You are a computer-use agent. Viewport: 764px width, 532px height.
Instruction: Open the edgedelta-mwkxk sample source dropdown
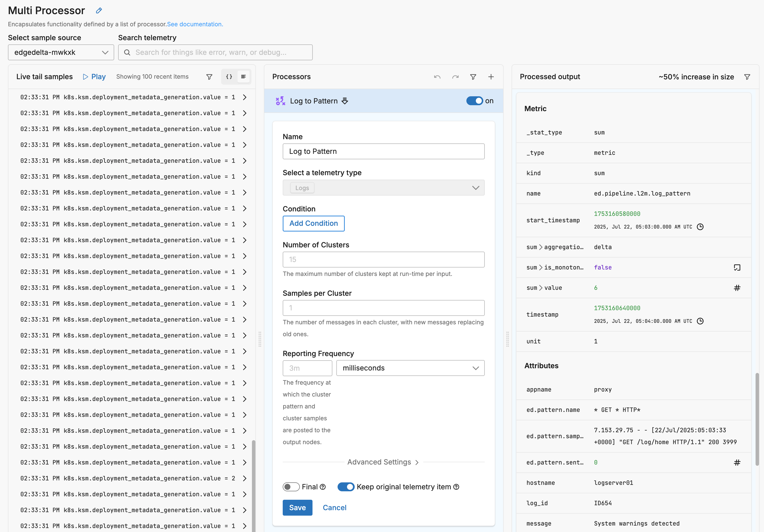tap(61, 52)
